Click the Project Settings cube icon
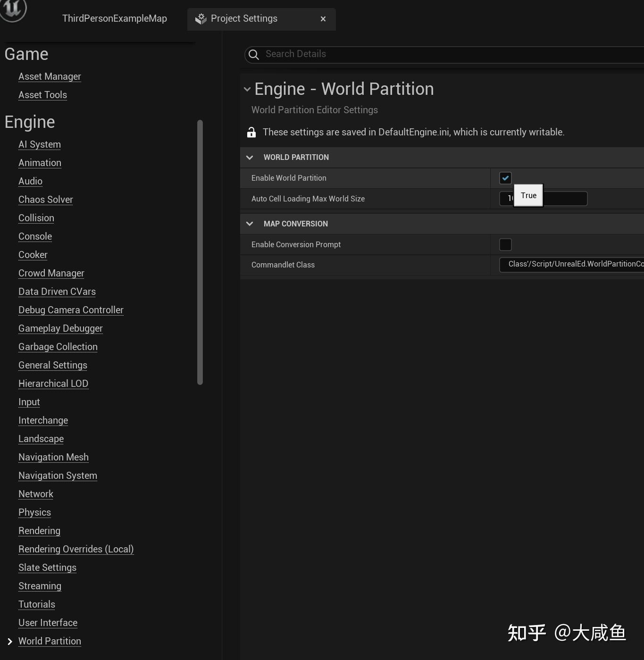 [x=201, y=18]
